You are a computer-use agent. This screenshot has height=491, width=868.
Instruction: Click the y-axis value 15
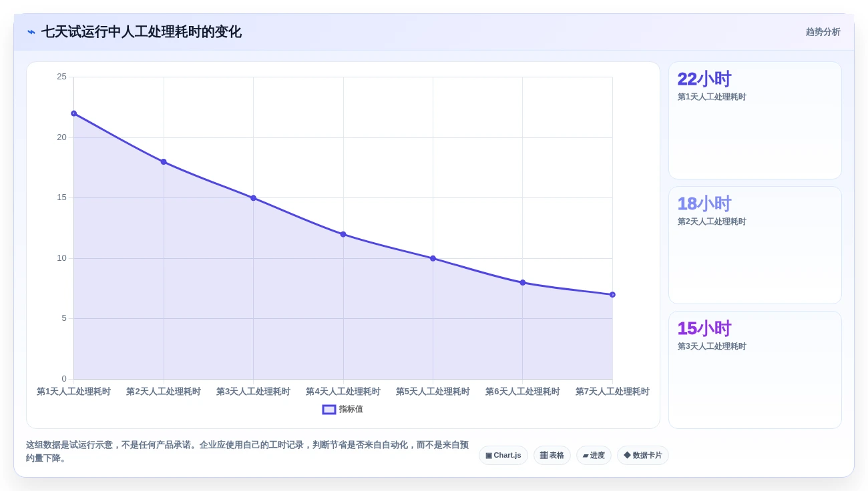coord(61,197)
